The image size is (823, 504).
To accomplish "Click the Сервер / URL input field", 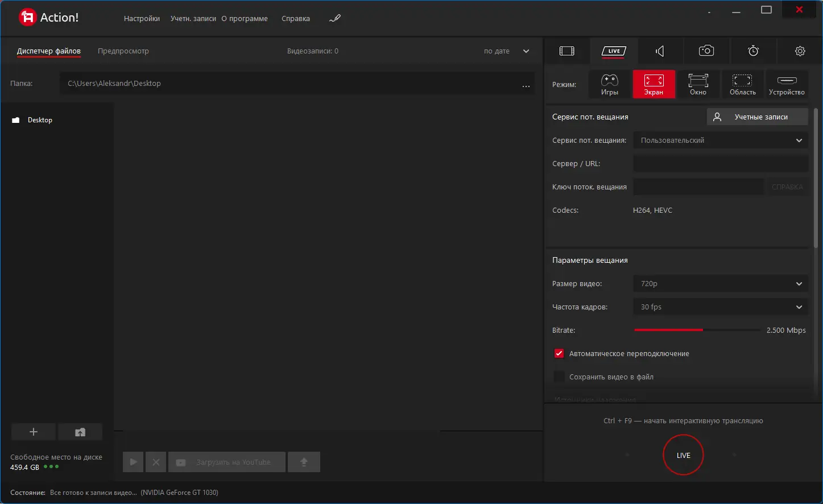I will coord(721,163).
